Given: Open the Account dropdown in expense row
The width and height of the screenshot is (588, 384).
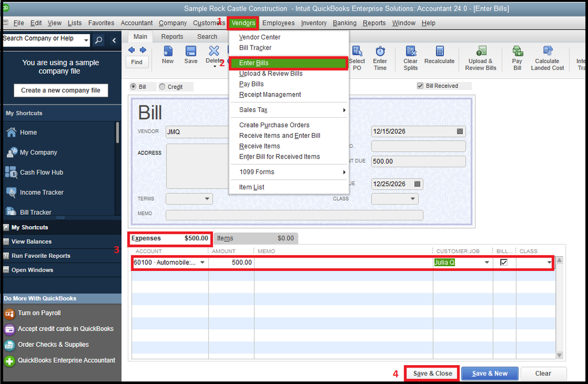Looking at the screenshot, I should point(202,263).
